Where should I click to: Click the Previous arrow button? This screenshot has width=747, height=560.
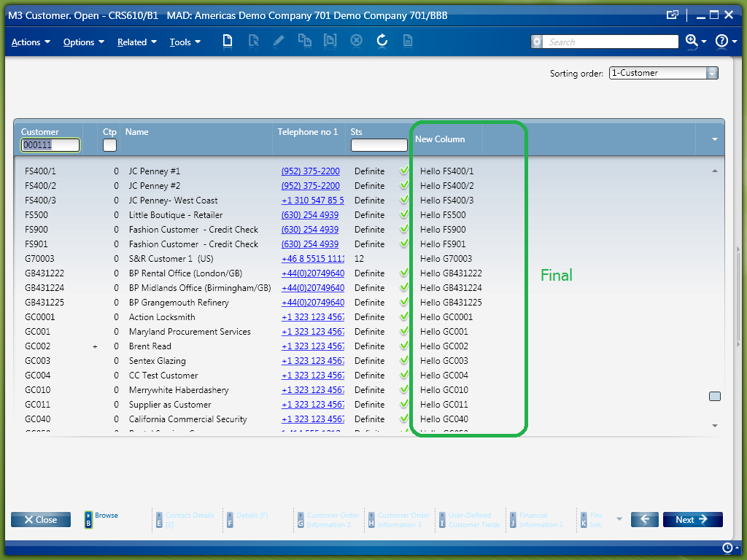point(645,519)
